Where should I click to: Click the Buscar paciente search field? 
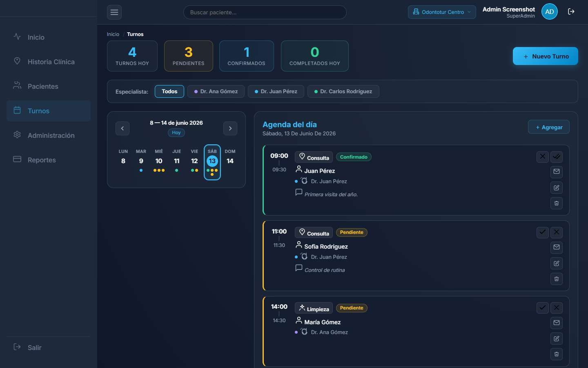pos(265,12)
